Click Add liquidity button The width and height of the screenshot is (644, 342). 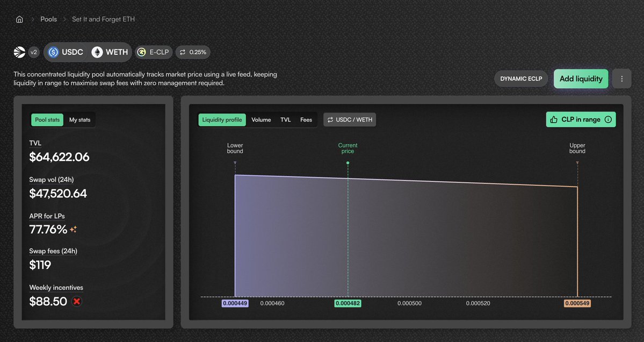[581, 79]
